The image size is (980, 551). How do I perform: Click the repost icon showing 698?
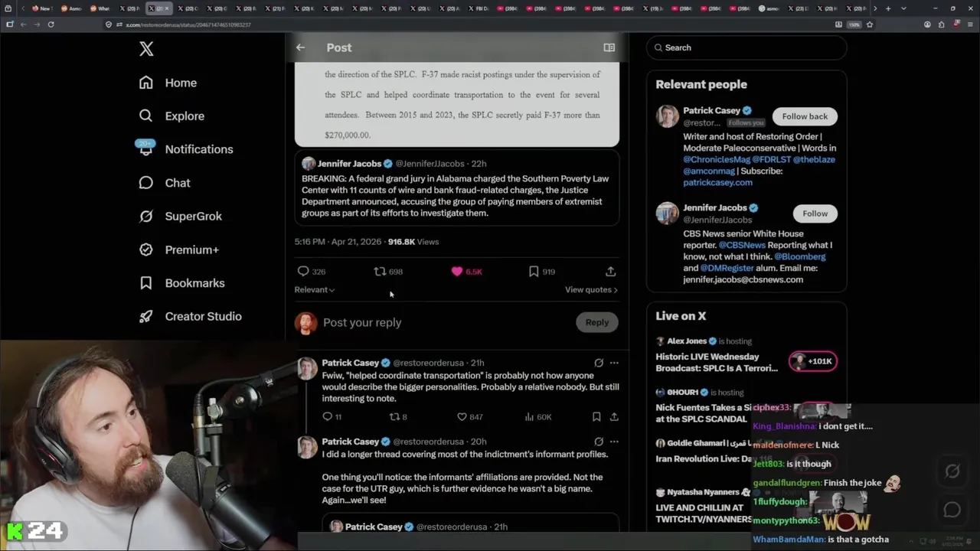[x=388, y=272]
